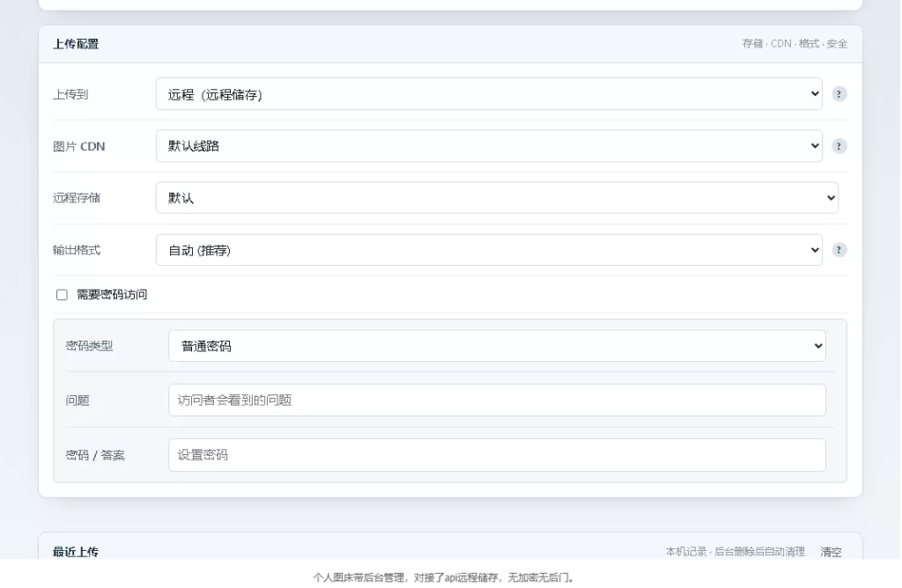Open the 密码类型 dropdown showing 普通密码
Viewport: 902px width, 588px height.
tap(497, 346)
